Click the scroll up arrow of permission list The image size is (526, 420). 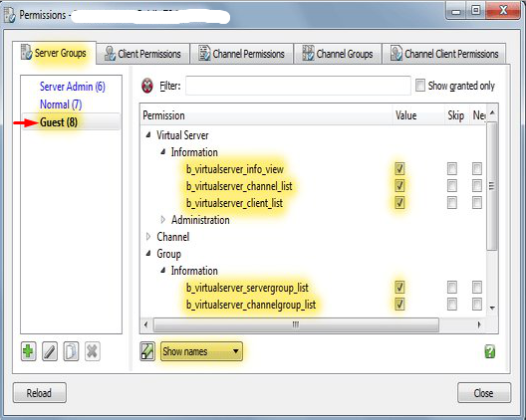pos(492,112)
